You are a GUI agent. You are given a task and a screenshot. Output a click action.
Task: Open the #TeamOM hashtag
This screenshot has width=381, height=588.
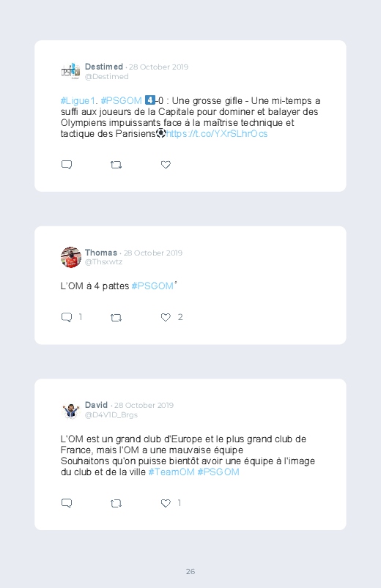(171, 472)
